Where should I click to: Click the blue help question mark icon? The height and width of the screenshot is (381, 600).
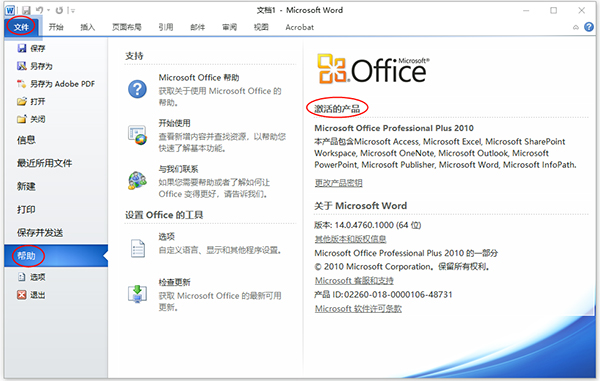coord(589,27)
